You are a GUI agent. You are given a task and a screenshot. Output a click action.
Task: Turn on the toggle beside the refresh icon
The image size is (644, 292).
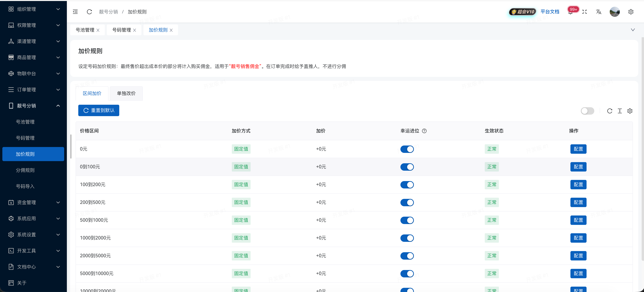click(588, 111)
